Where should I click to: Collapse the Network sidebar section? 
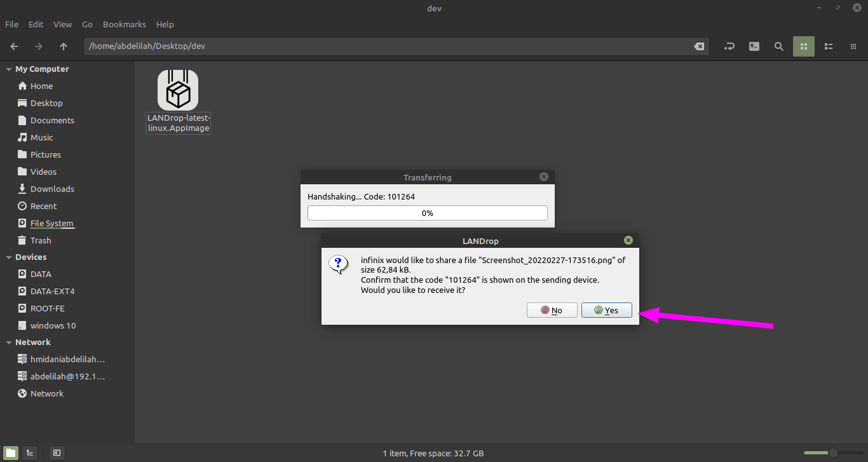9,343
